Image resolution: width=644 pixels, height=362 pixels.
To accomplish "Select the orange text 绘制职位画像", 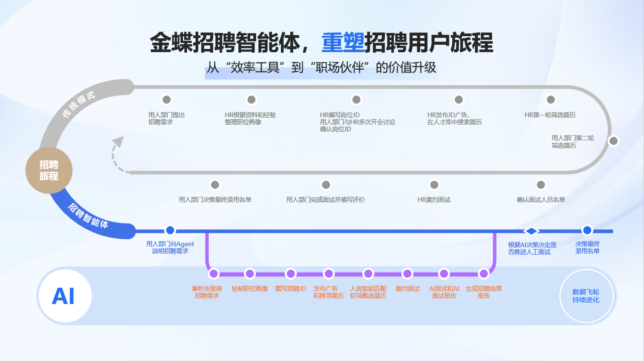I will click(250, 289).
